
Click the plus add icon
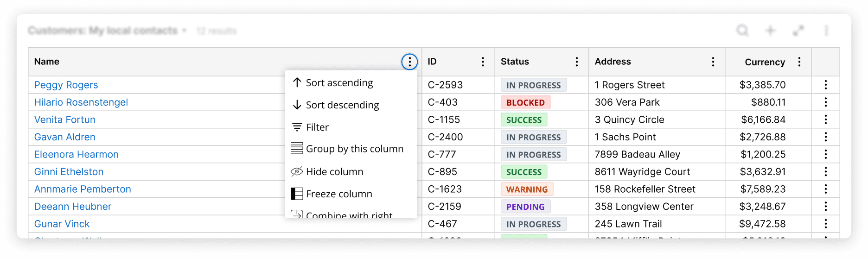point(770,31)
